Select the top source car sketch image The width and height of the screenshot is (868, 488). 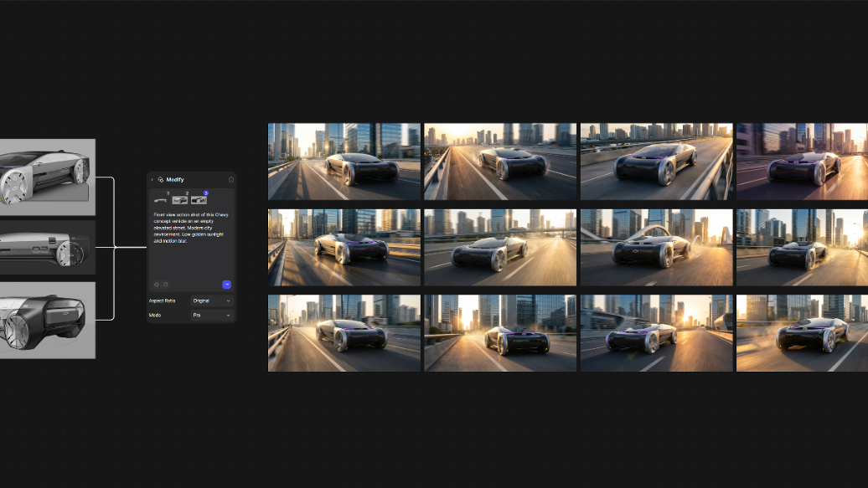[x=46, y=173]
